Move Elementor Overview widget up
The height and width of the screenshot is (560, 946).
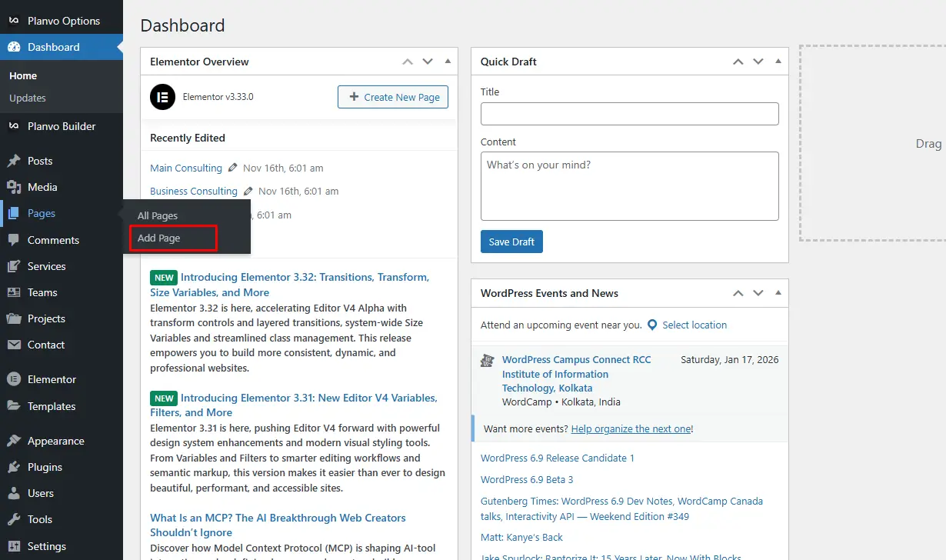408,62
